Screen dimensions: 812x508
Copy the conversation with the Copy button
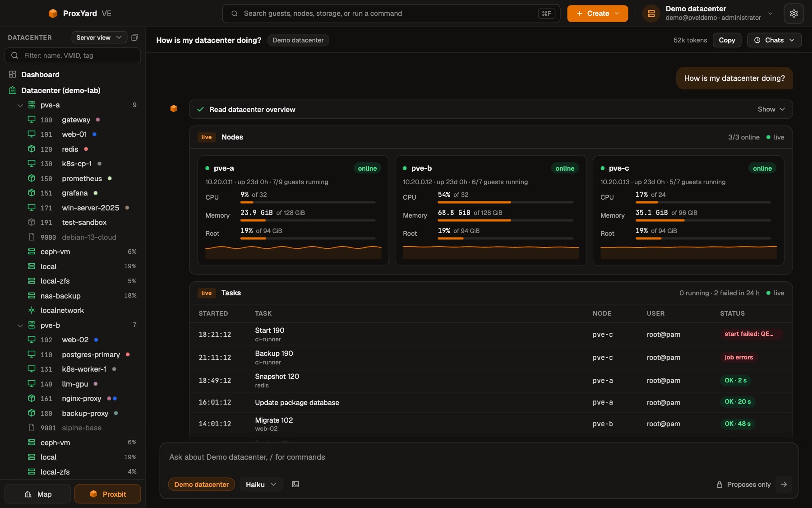(727, 40)
